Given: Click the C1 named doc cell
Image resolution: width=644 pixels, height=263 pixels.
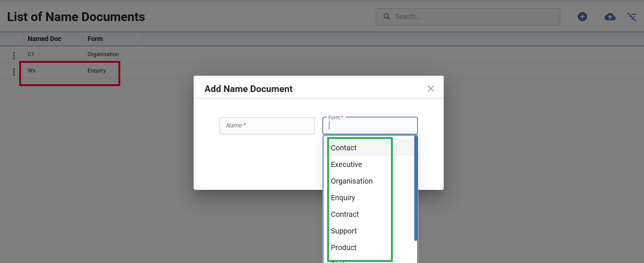Looking at the screenshot, I should (x=31, y=54).
